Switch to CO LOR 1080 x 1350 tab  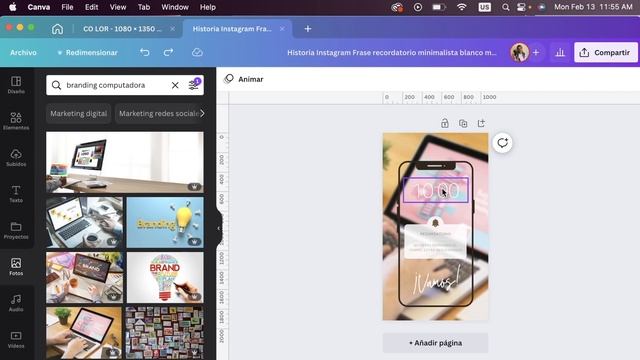tap(122, 29)
